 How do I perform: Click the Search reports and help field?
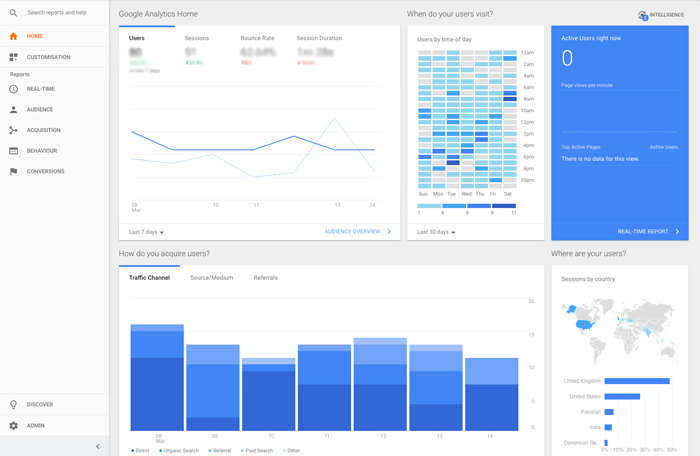(x=58, y=13)
